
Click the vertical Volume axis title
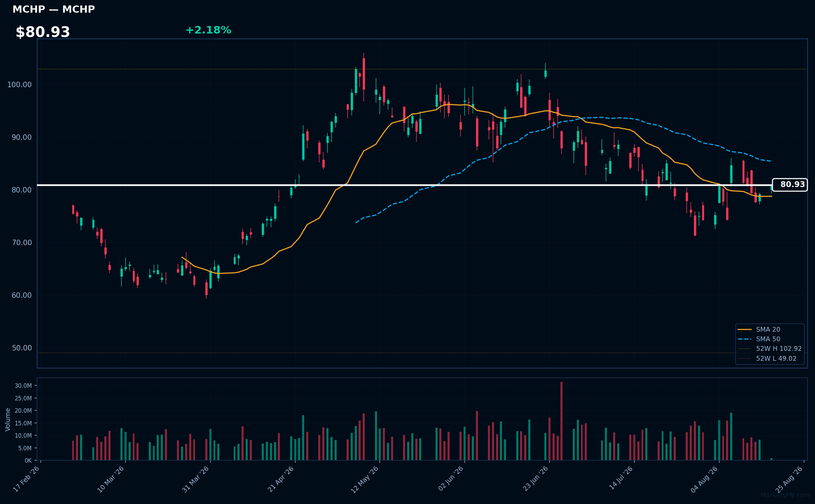click(8, 420)
